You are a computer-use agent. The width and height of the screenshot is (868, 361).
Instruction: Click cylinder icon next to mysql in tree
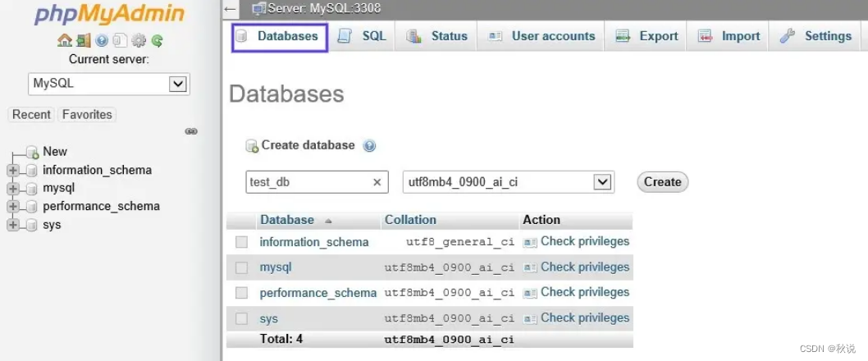point(31,189)
